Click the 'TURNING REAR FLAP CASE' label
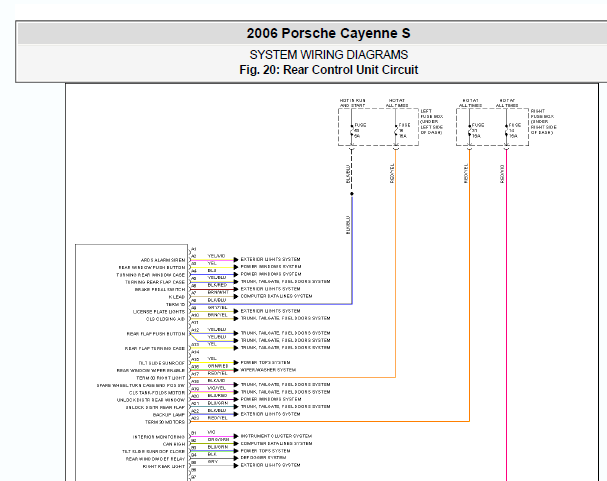The image size is (607, 481). point(155,282)
